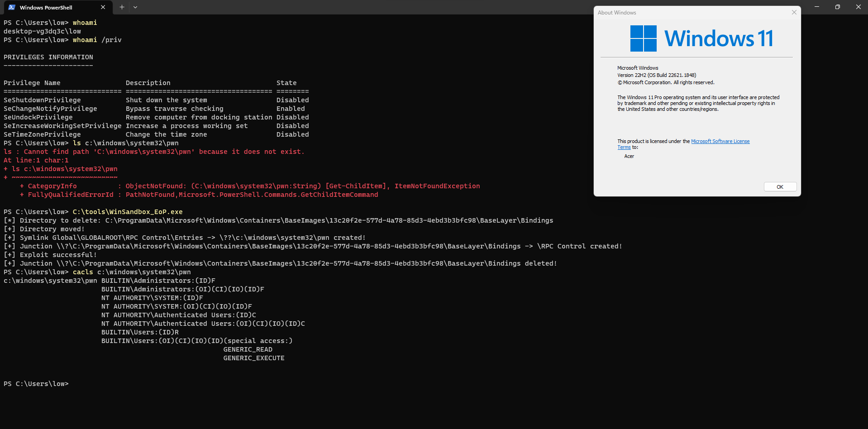Screen dimensions: 868x429
Task: Click the last empty PS prompt line
Action: click(36, 384)
